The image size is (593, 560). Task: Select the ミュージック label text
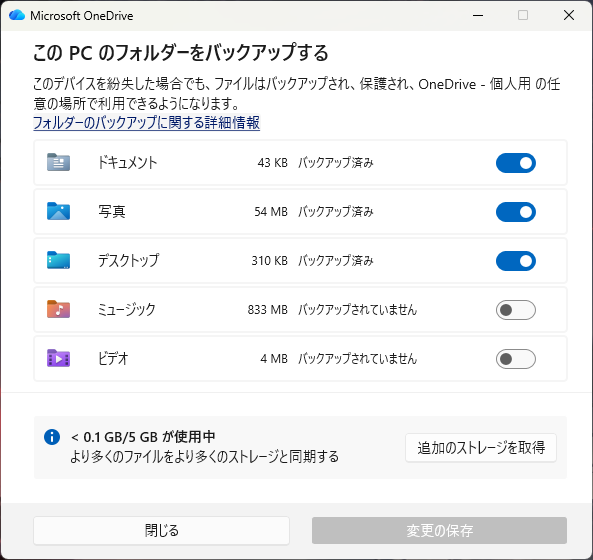coord(127,309)
